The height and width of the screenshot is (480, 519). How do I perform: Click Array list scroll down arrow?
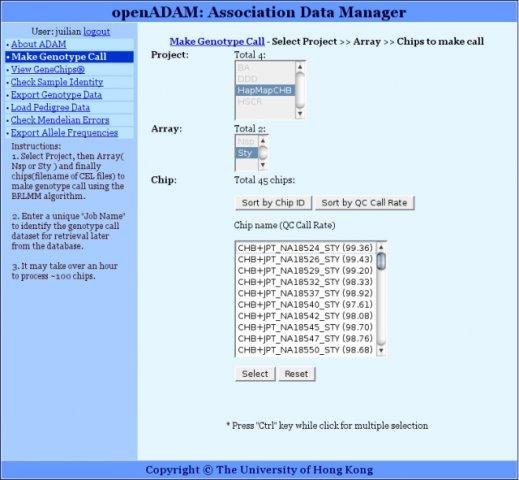tap(263, 165)
